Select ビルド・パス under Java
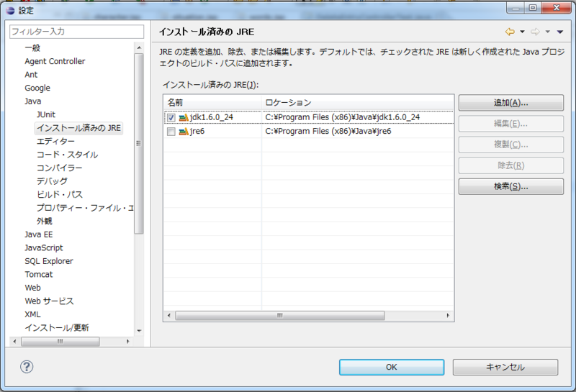 pyautogui.click(x=60, y=194)
